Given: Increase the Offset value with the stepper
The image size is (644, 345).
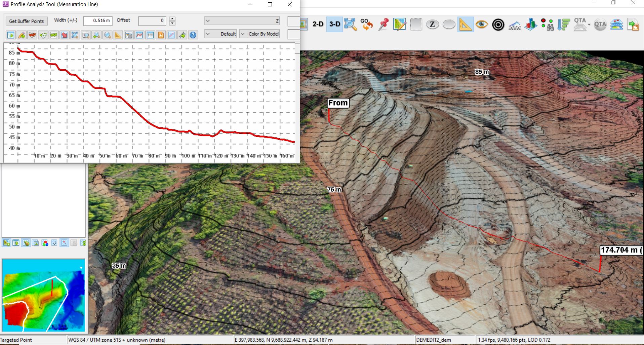Looking at the screenshot, I should point(172,19).
